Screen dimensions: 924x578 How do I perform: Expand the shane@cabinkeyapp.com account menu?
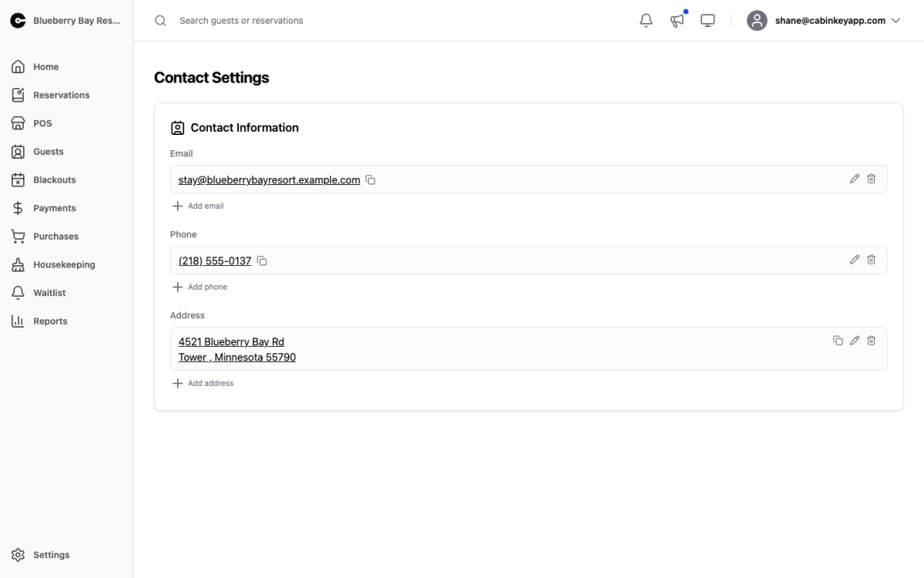pos(824,21)
